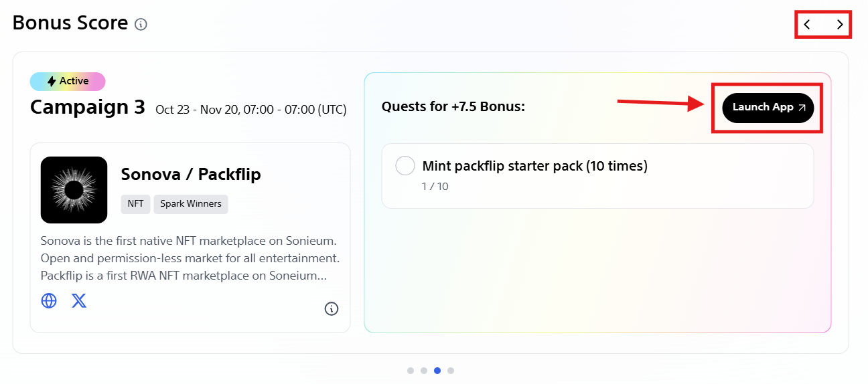The height and width of the screenshot is (384, 868).
Task: Go to the previous campaign slide
Action: pyautogui.click(x=808, y=25)
